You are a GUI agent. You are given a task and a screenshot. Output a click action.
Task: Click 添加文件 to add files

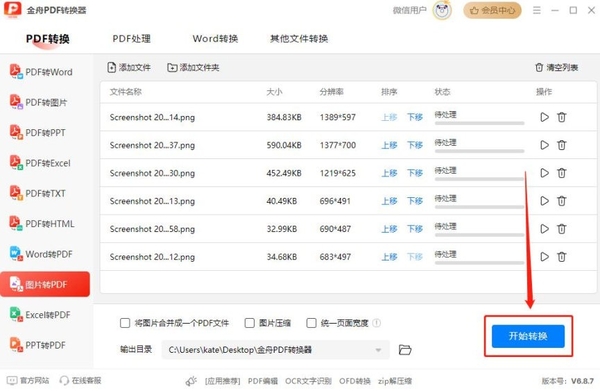[129, 68]
